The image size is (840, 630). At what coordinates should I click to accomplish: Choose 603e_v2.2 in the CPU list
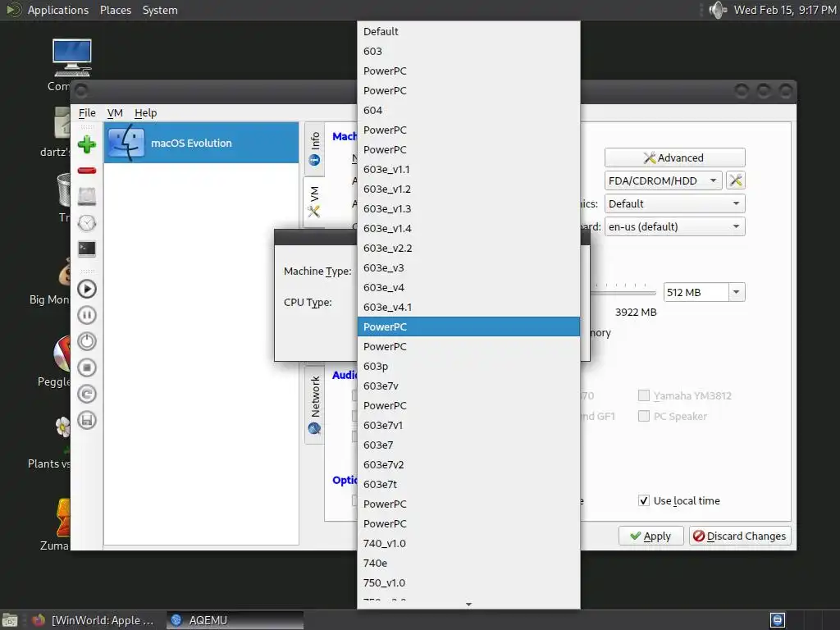(468, 248)
